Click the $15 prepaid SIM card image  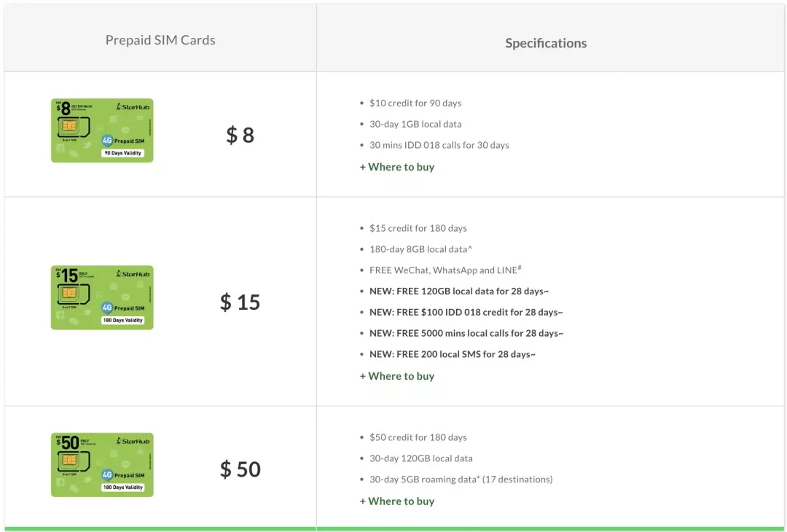(x=102, y=297)
